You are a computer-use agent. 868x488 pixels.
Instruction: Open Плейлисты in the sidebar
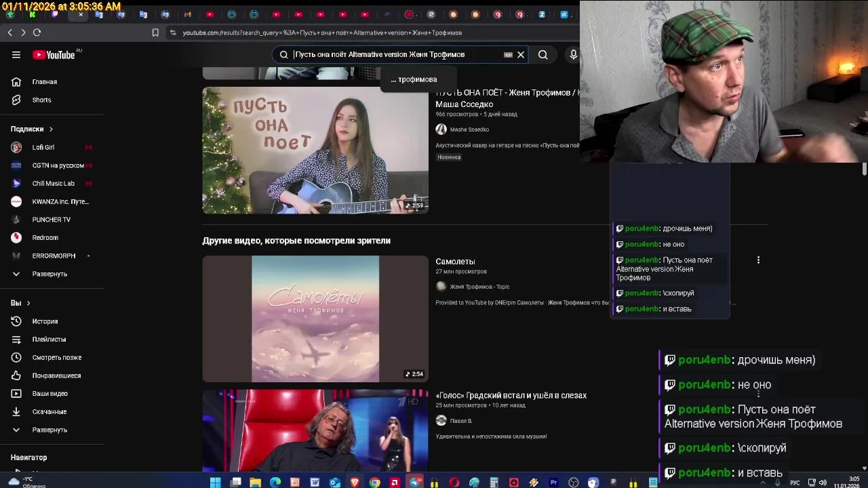(52, 340)
